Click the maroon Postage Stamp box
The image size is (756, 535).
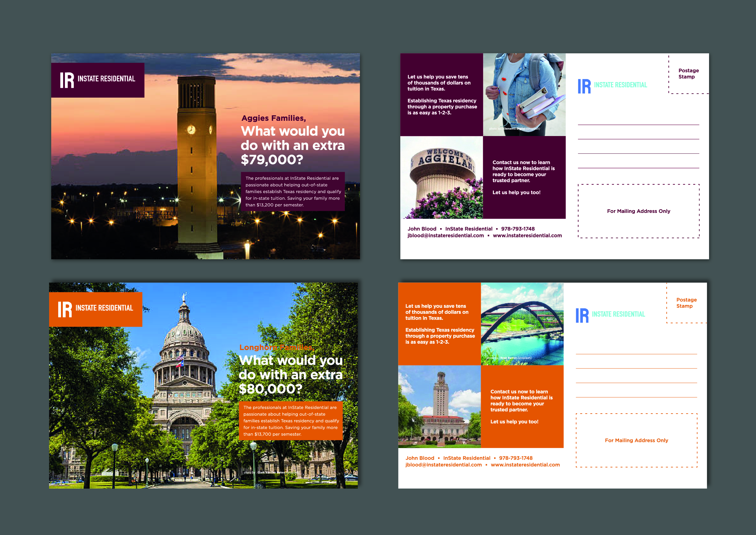coord(688,74)
